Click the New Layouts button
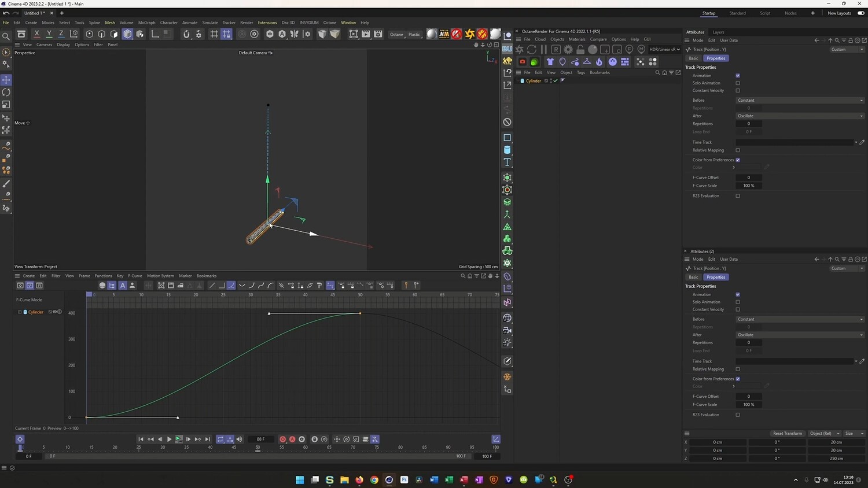 [x=839, y=13]
